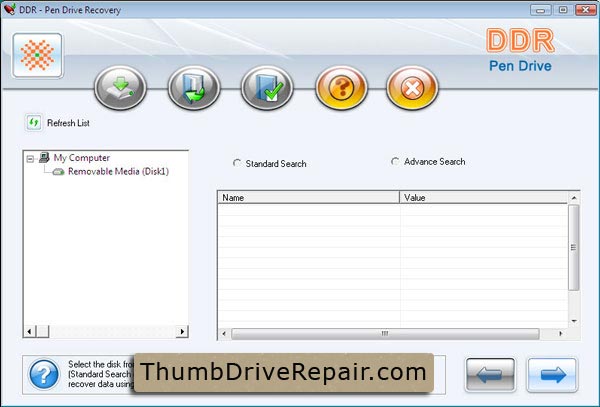Click the green Refresh List icon
Screen dimensions: 600x407
34,123
